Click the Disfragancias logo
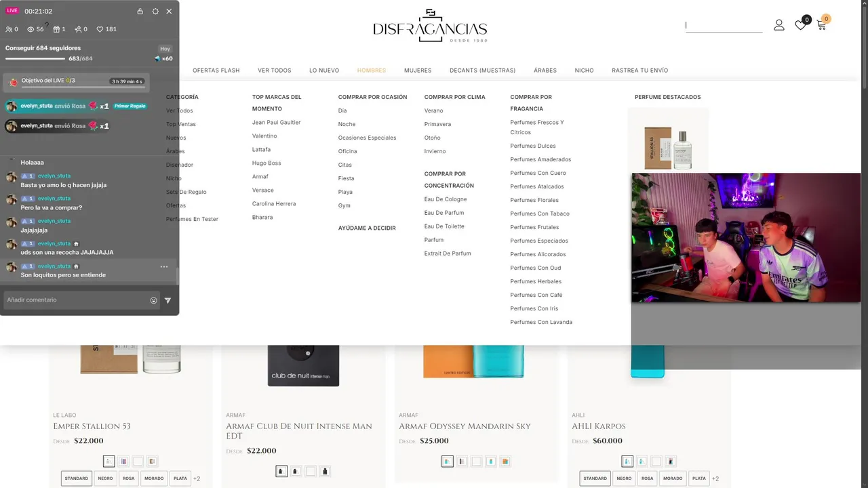This screenshot has width=868, height=488. [430, 26]
